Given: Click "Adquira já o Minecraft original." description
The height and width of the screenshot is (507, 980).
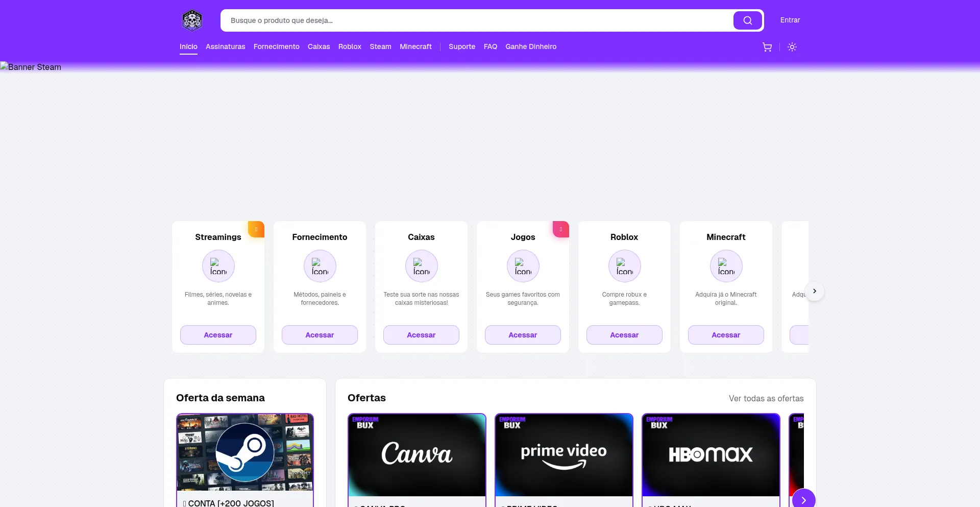Looking at the screenshot, I should coord(726,299).
